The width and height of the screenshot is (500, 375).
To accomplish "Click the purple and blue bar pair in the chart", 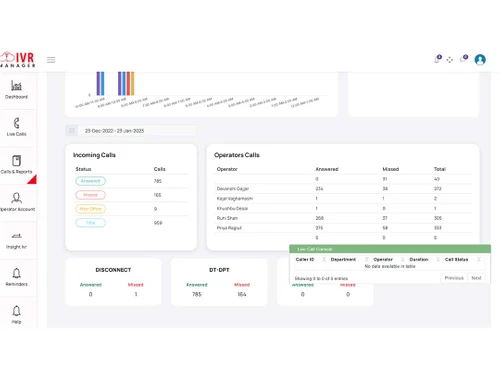I will pos(100,84).
